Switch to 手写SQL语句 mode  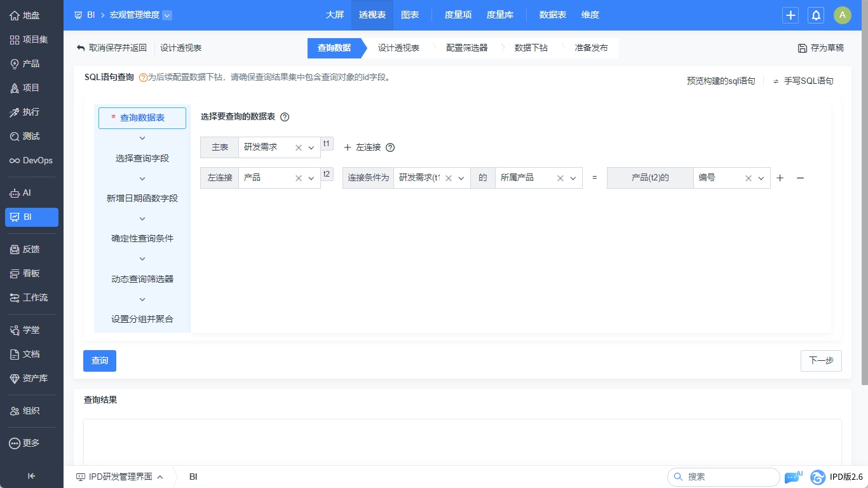[803, 81]
